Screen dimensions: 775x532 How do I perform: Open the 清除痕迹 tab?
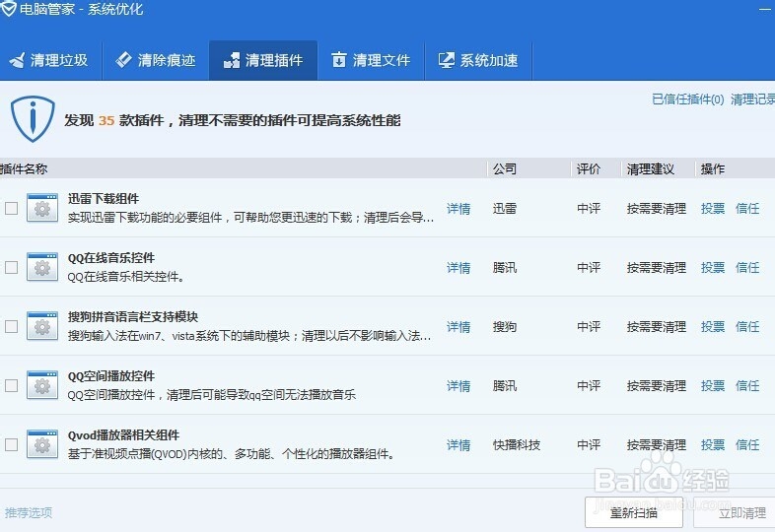pos(156,60)
